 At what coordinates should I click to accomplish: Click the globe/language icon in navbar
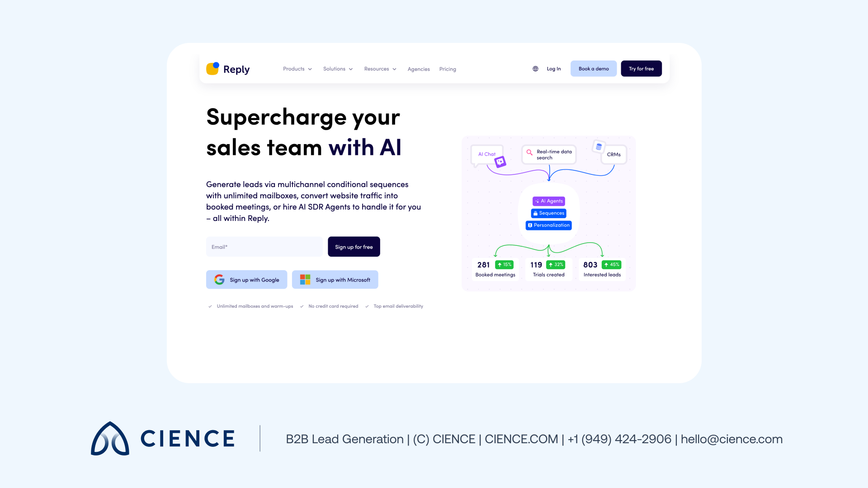point(536,69)
